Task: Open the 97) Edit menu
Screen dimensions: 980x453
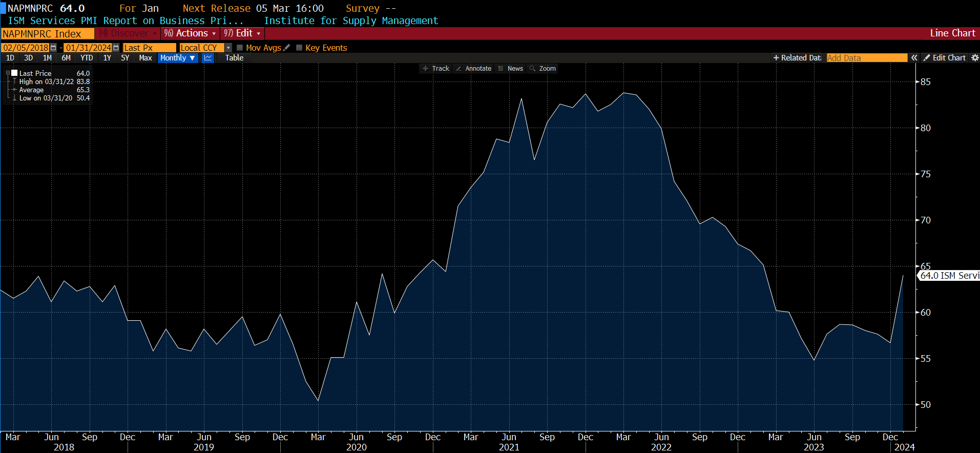Action: tap(242, 33)
